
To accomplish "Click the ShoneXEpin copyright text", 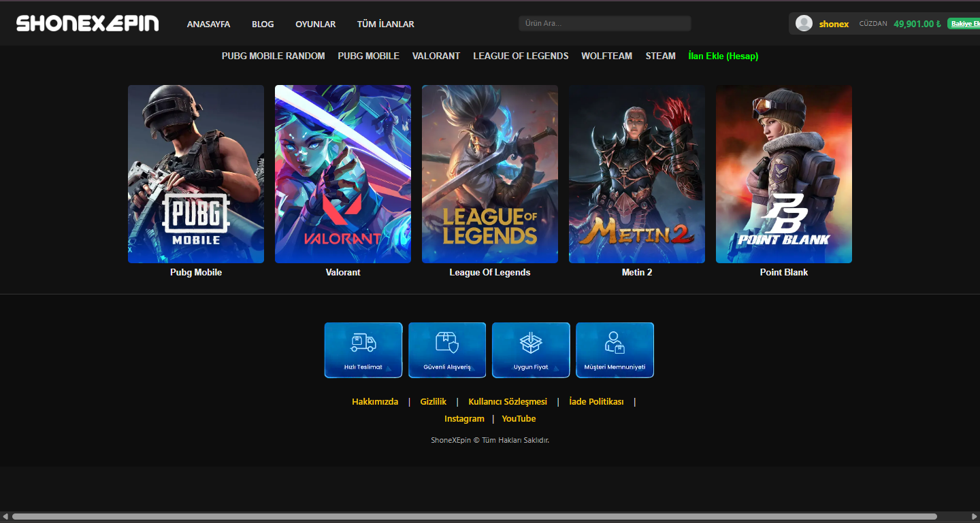I will pyautogui.click(x=490, y=440).
